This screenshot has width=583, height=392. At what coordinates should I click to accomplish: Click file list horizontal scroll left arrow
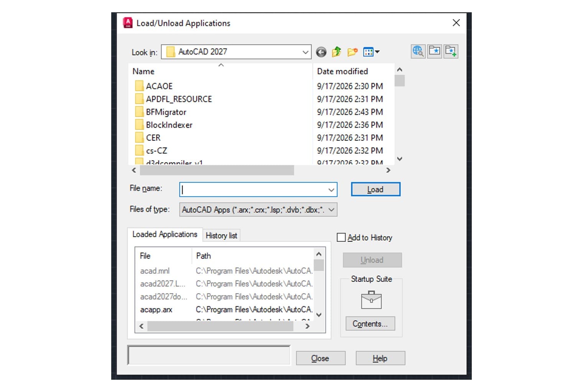click(134, 170)
